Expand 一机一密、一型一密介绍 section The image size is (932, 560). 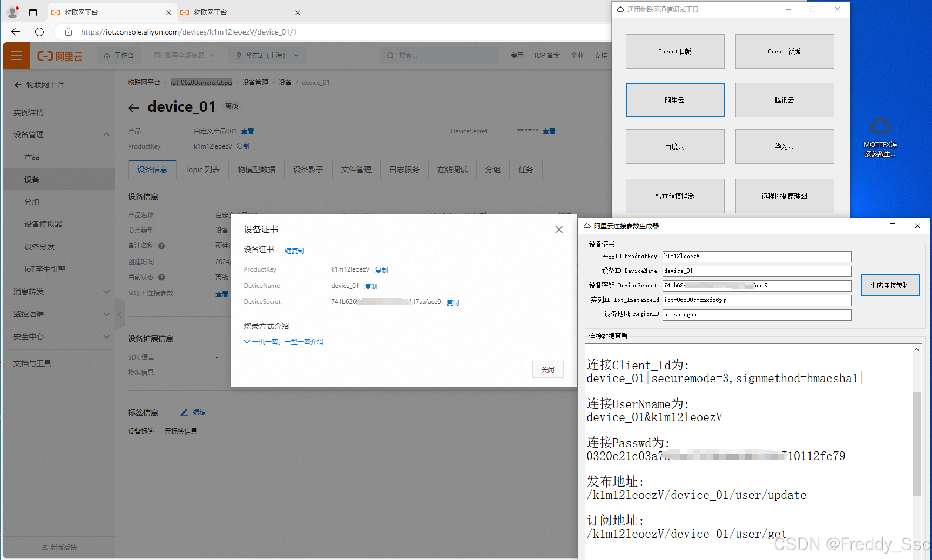click(x=283, y=341)
